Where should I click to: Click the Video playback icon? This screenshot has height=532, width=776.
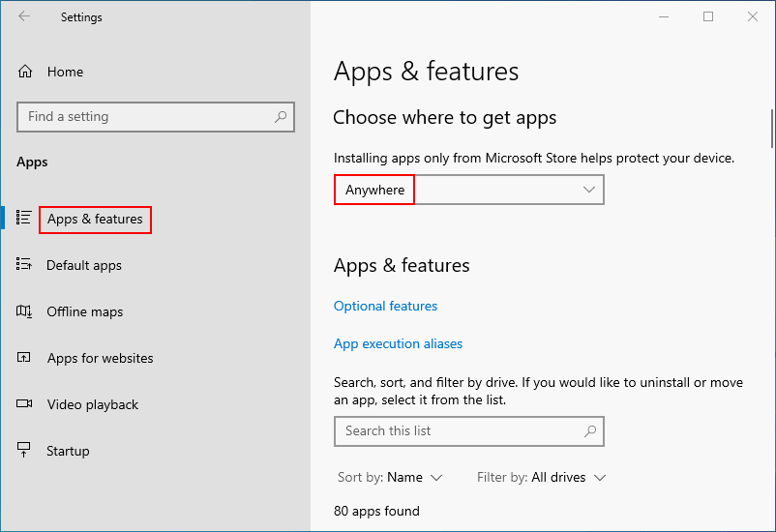coord(24,404)
